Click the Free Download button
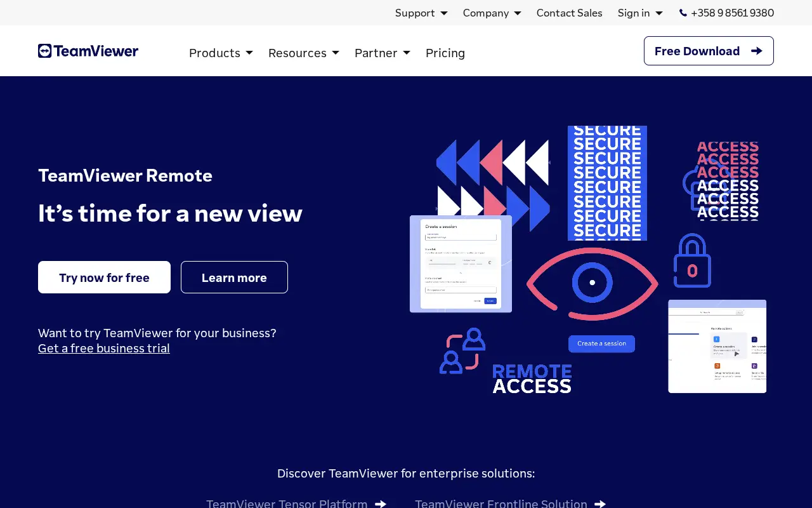Screen dimensions: 812x508 (709, 51)
